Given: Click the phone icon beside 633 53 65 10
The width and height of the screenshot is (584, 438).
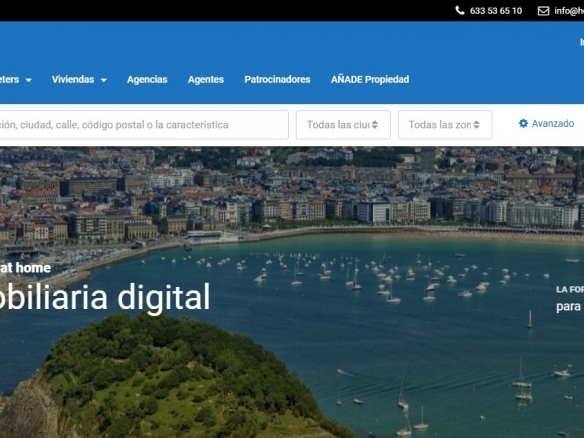Looking at the screenshot, I should pyautogui.click(x=460, y=10).
